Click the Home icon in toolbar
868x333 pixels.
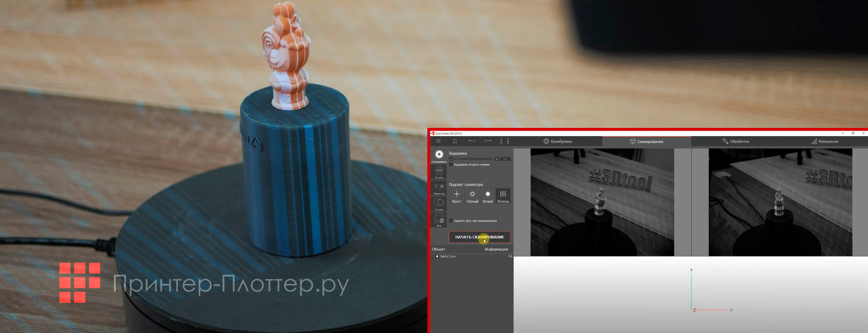point(455,142)
